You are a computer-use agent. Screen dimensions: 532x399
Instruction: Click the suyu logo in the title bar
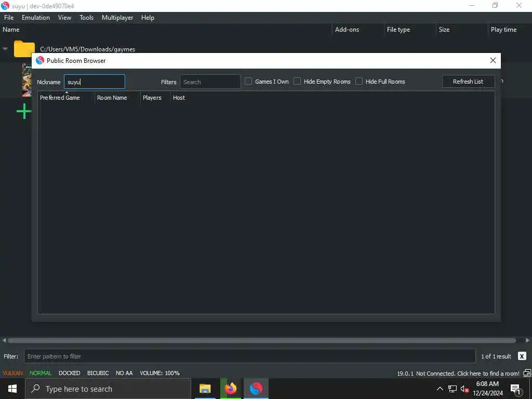(x=5, y=6)
